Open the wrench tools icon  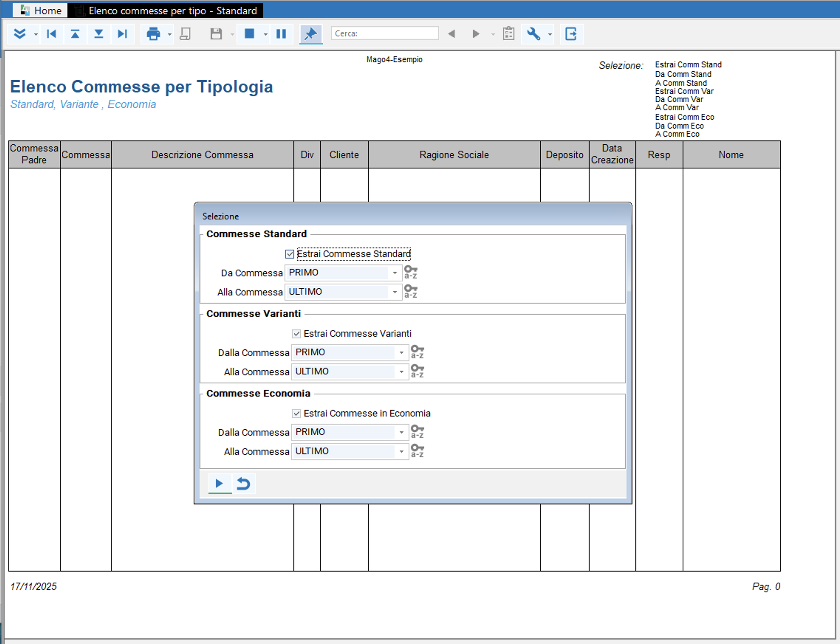[x=534, y=34]
